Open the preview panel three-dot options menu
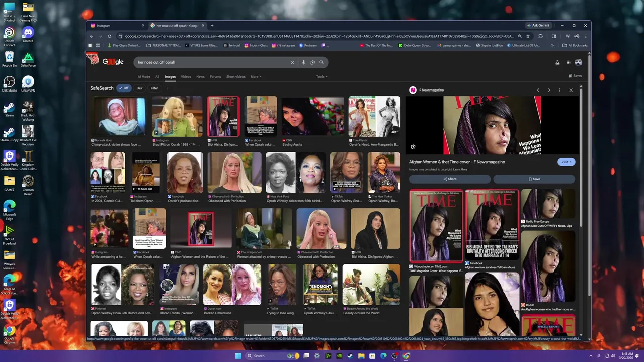Screen dimensions: 644x362 (x=560, y=90)
